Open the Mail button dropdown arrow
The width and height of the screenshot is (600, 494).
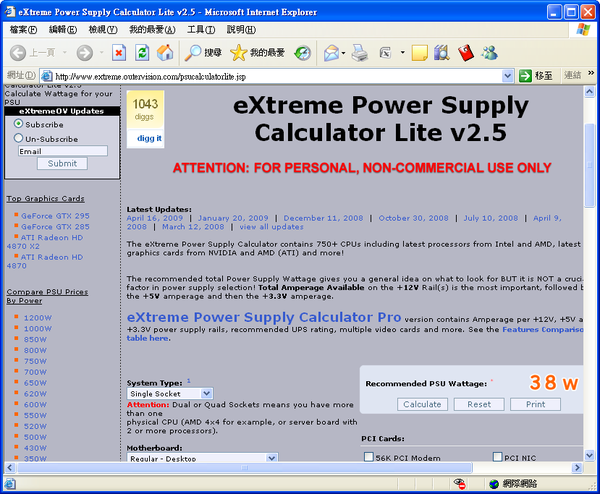[x=343, y=53]
